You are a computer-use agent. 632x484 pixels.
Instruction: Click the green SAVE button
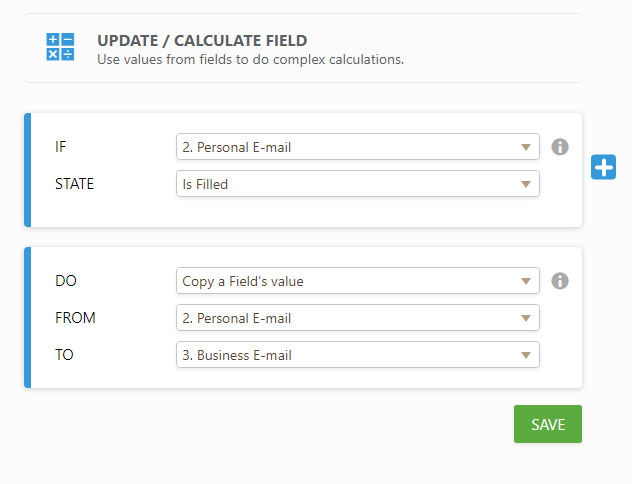(547, 424)
